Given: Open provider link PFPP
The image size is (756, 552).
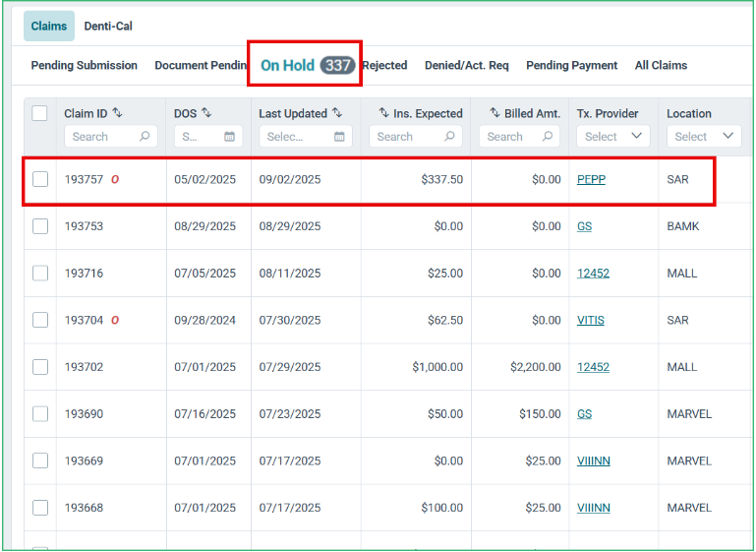Looking at the screenshot, I should click(x=591, y=179).
